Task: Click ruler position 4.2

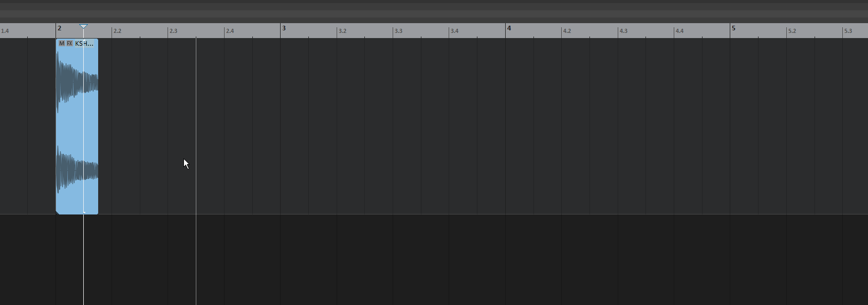Action: [x=567, y=31]
